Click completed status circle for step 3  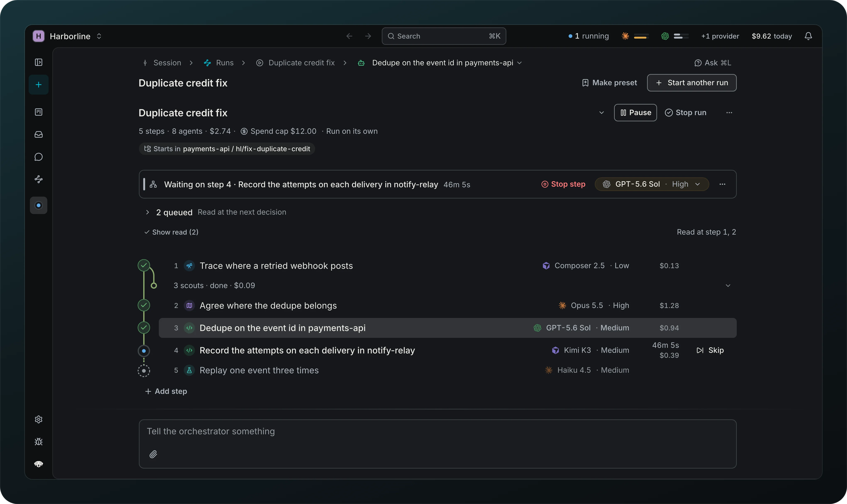tap(144, 328)
